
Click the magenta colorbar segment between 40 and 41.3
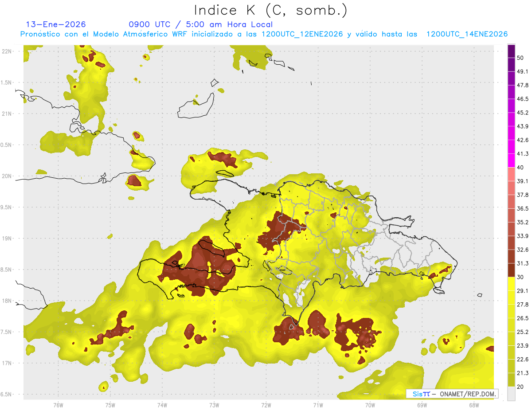coord(511,160)
